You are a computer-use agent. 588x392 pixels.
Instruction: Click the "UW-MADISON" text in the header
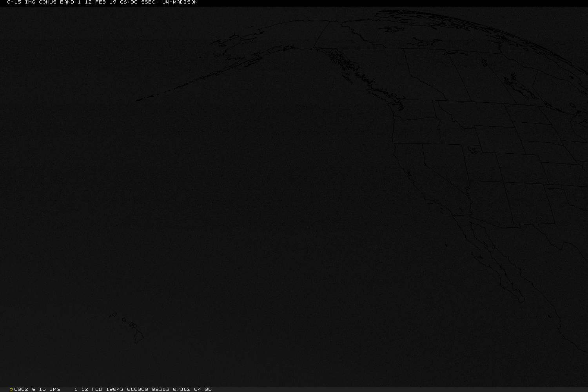pos(180,2)
